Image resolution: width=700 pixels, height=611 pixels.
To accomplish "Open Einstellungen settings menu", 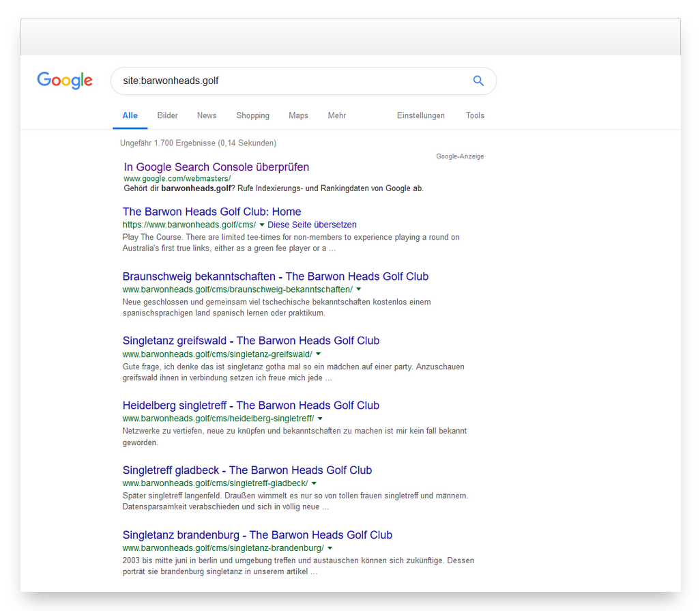I will pyautogui.click(x=420, y=115).
